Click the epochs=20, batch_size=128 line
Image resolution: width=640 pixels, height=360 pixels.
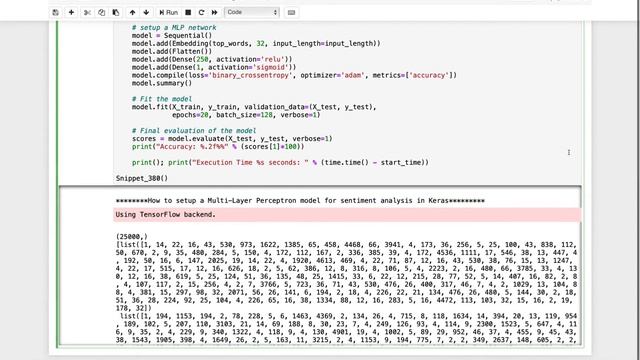point(246,115)
